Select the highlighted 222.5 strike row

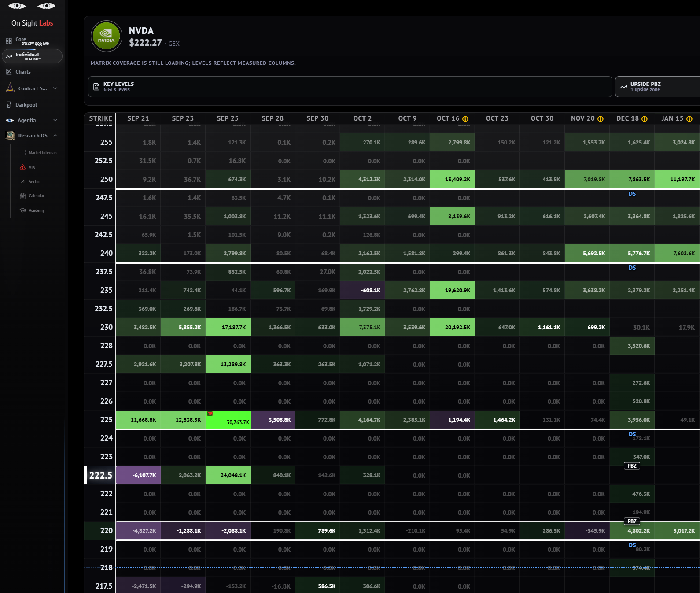coord(392,475)
